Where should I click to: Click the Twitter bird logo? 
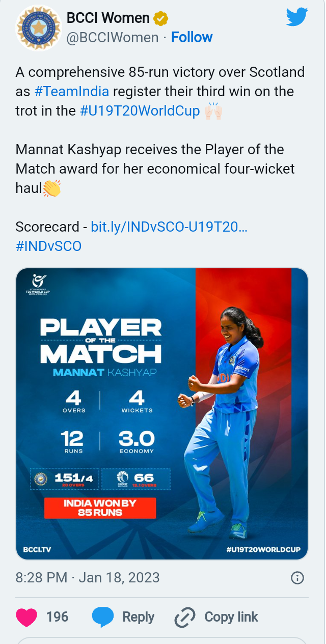[296, 18]
